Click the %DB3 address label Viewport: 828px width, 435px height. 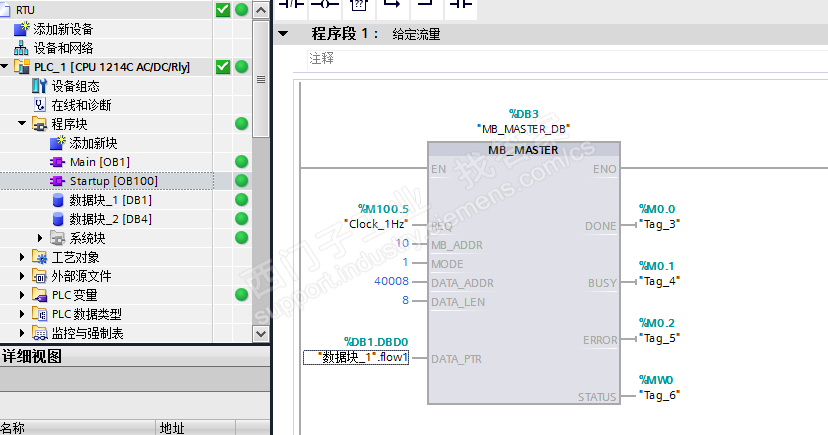click(x=523, y=114)
